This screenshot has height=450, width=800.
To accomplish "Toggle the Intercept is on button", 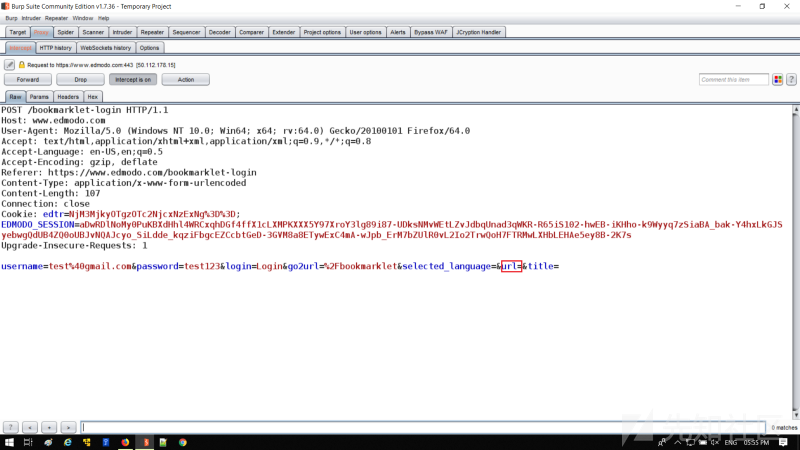I will point(133,80).
